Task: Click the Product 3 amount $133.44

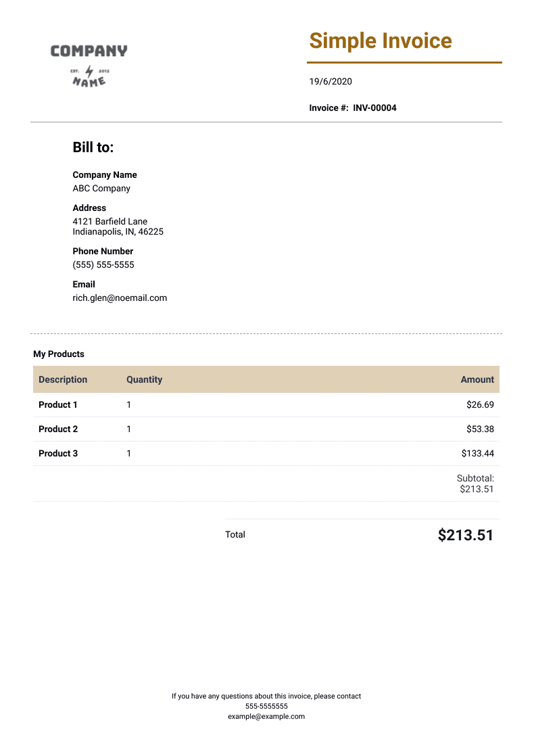Action: click(478, 454)
